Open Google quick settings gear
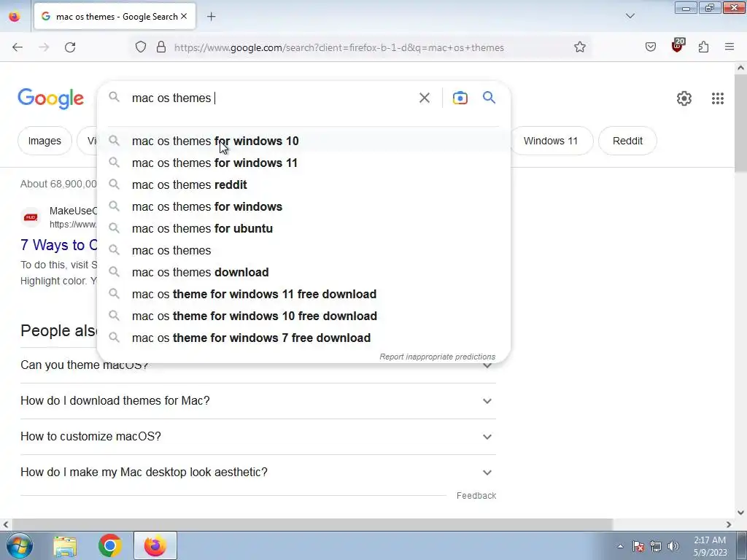Image resolution: width=747 pixels, height=560 pixels. [x=684, y=98]
